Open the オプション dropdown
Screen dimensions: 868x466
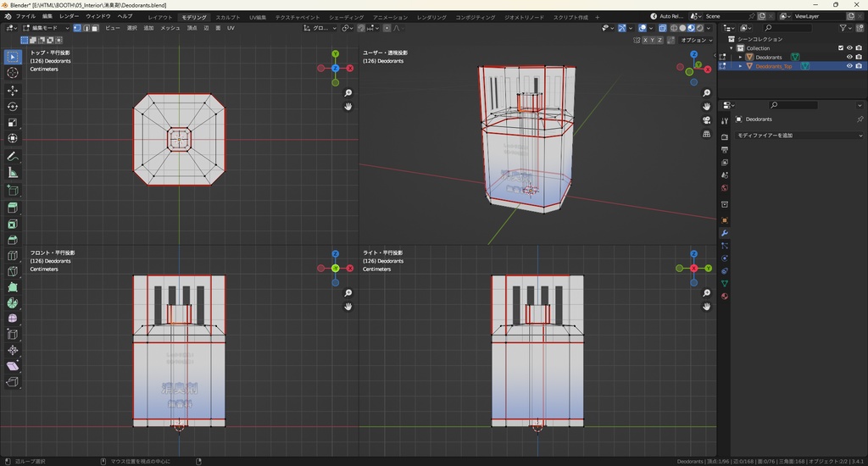coord(697,40)
